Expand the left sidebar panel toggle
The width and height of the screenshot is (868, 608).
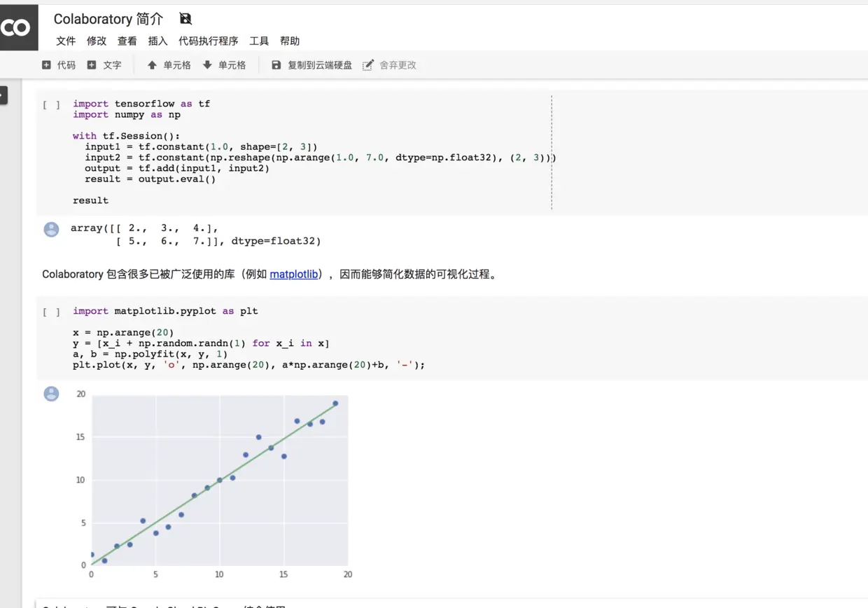[x=3, y=95]
